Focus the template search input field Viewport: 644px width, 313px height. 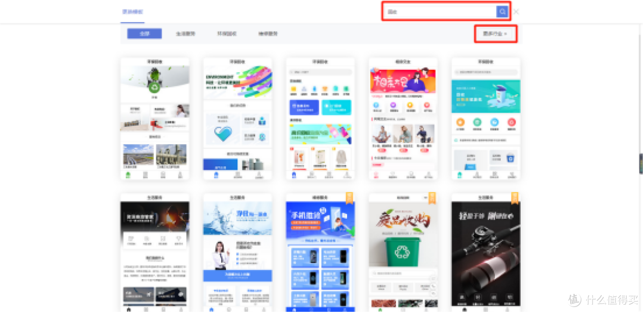click(x=440, y=11)
